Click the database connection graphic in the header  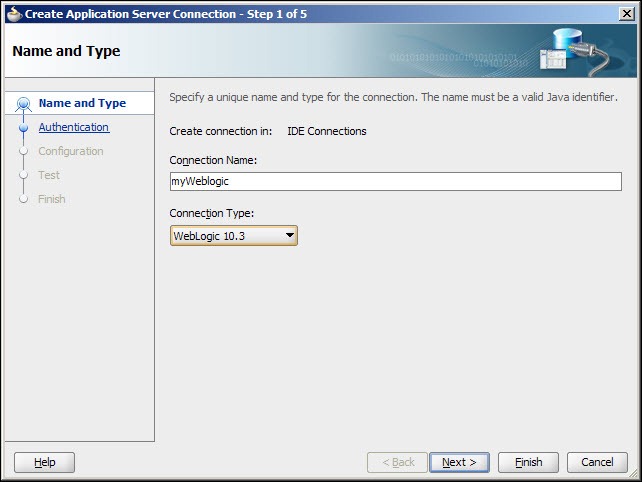click(575, 52)
